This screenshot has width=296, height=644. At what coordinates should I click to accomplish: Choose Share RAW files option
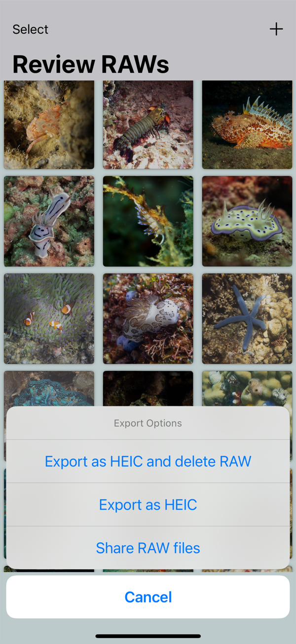click(148, 548)
